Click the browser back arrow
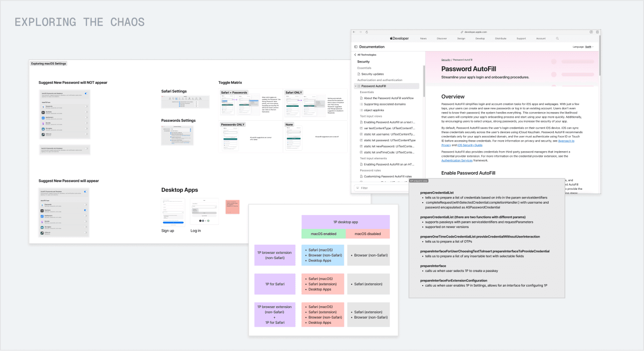 pyautogui.click(x=354, y=32)
